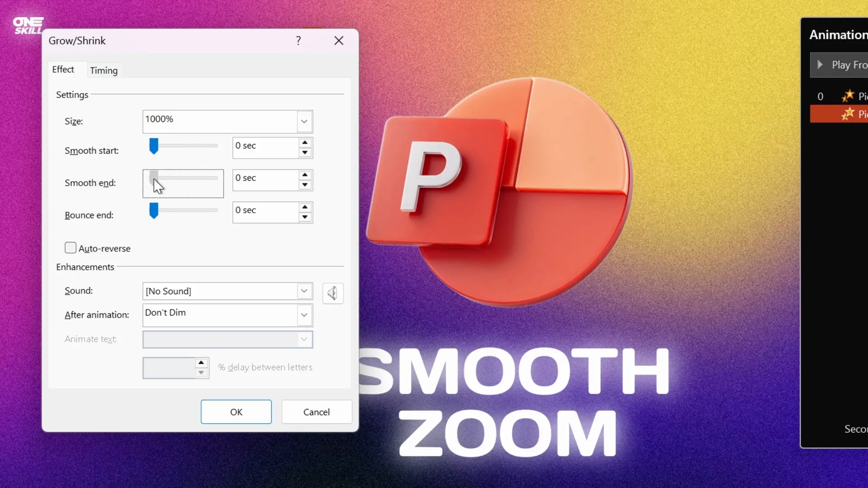Open the dialog help question mark
The height and width of the screenshot is (488, 868).
coord(298,41)
